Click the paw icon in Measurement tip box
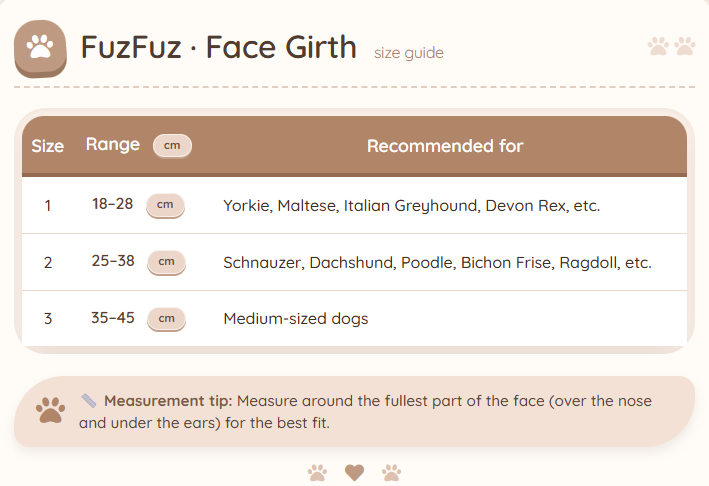The width and height of the screenshot is (709, 486). (x=49, y=410)
